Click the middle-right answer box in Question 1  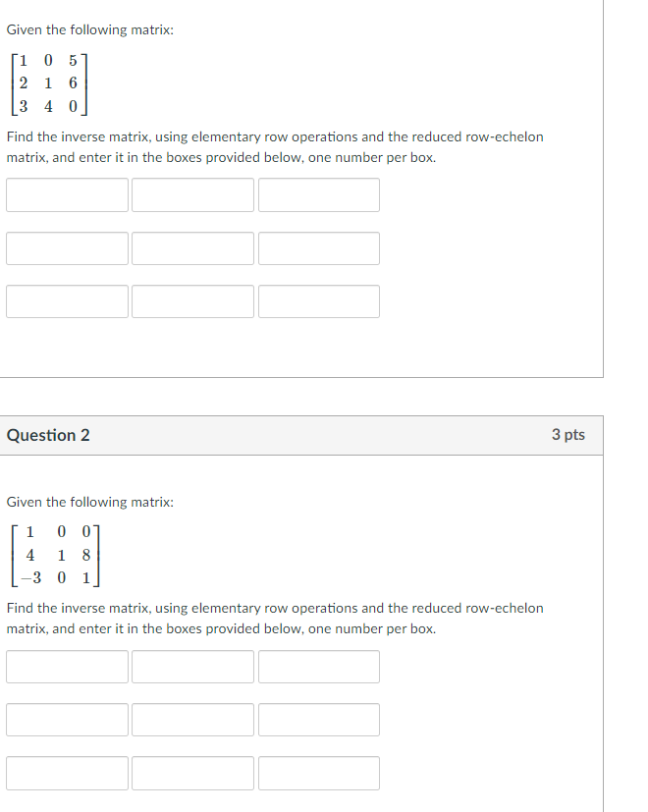[318, 247]
